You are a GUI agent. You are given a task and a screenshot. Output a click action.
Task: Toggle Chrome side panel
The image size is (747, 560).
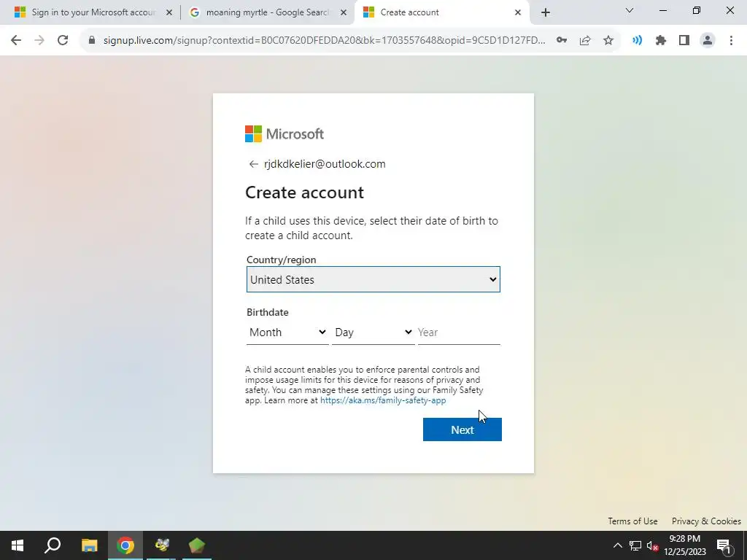pyautogui.click(x=684, y=41)
